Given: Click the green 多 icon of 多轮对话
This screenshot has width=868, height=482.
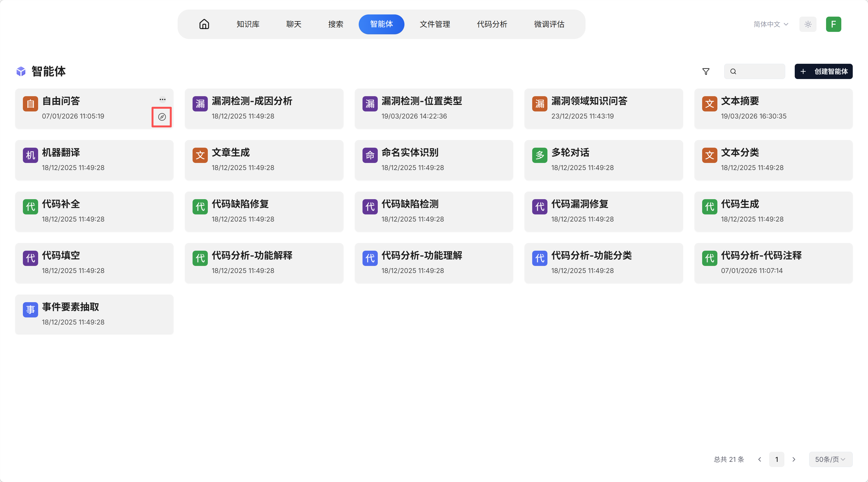Looking at the screenshot, I should coord(540,155).
